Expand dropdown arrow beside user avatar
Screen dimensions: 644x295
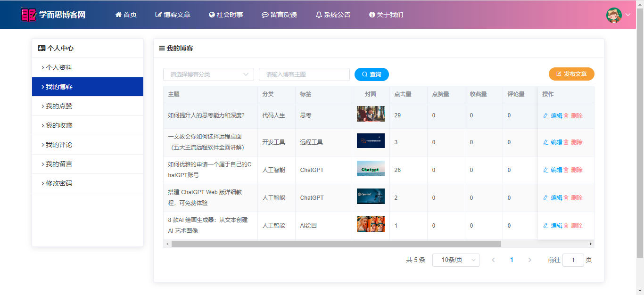click(x=628, y=15)
